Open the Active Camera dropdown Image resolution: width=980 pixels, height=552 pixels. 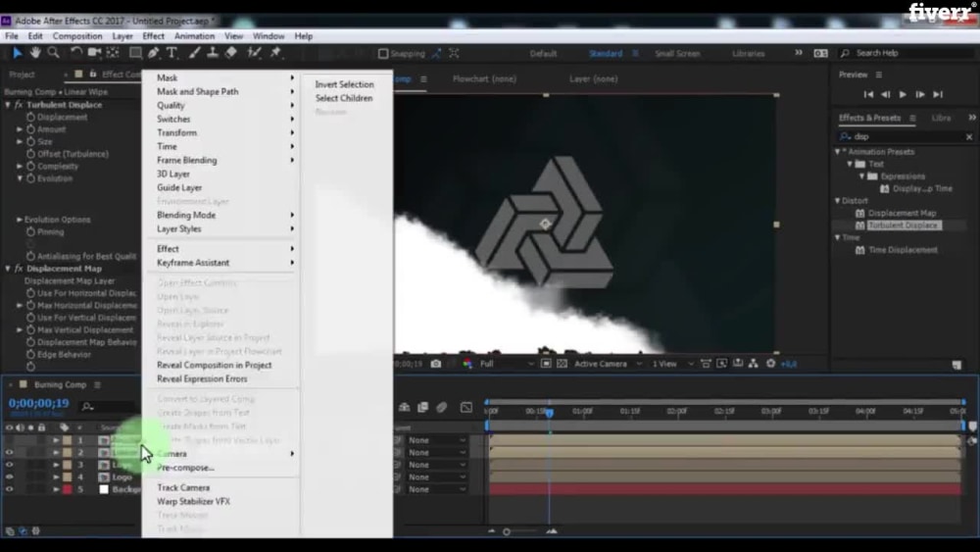coord(609,364)
